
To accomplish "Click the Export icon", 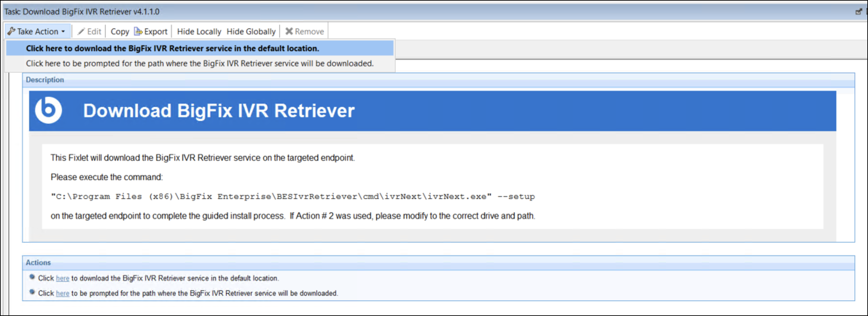I will click(138, 31).
